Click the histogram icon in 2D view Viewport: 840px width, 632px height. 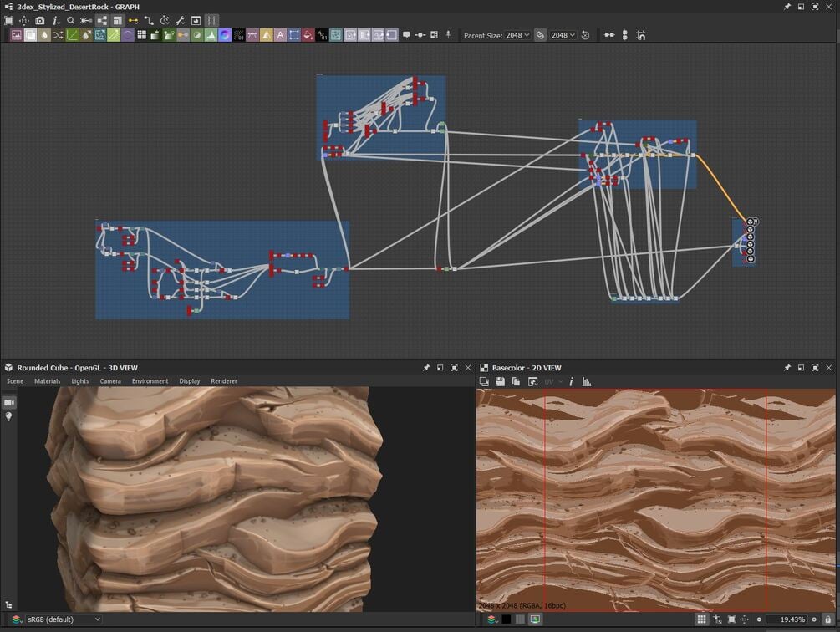(x=587, y=381)
